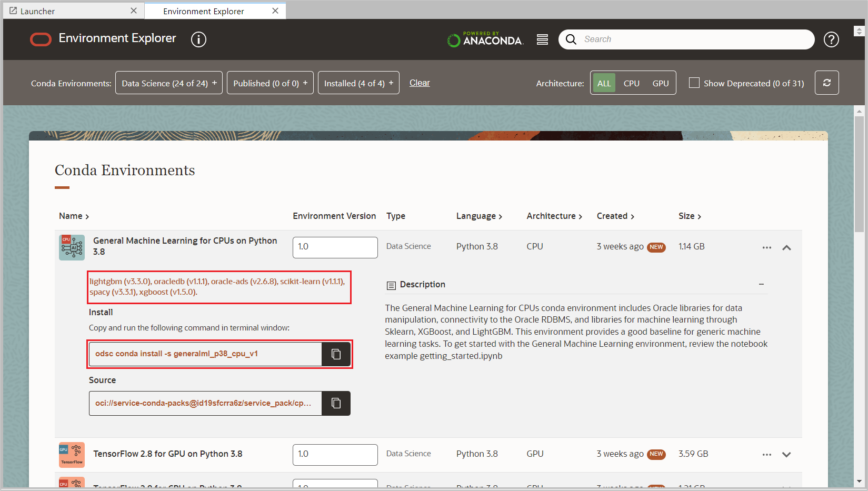Click the 1.14 GB size value
This screenshot has height=491, width=868.
pyautogui.click(x=692, y=247)
